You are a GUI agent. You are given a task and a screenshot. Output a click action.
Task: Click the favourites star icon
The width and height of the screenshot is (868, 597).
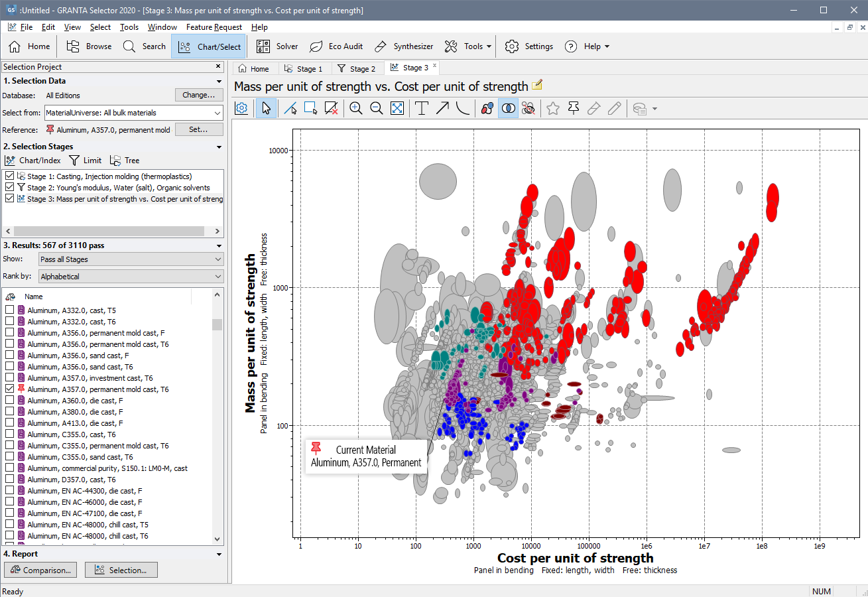pyautogui.click(x=553, y=108)
